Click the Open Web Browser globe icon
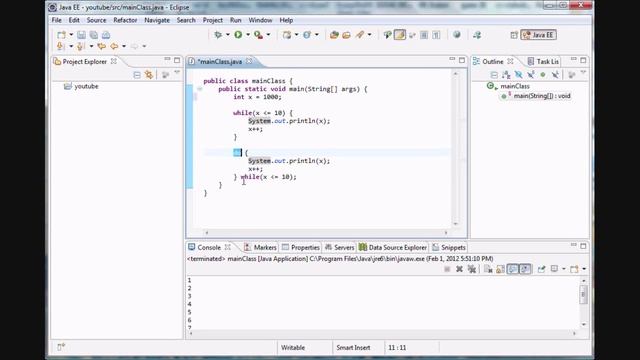Image resolution: width=640 pixels, height=360 pixels. tap(457, 35)
